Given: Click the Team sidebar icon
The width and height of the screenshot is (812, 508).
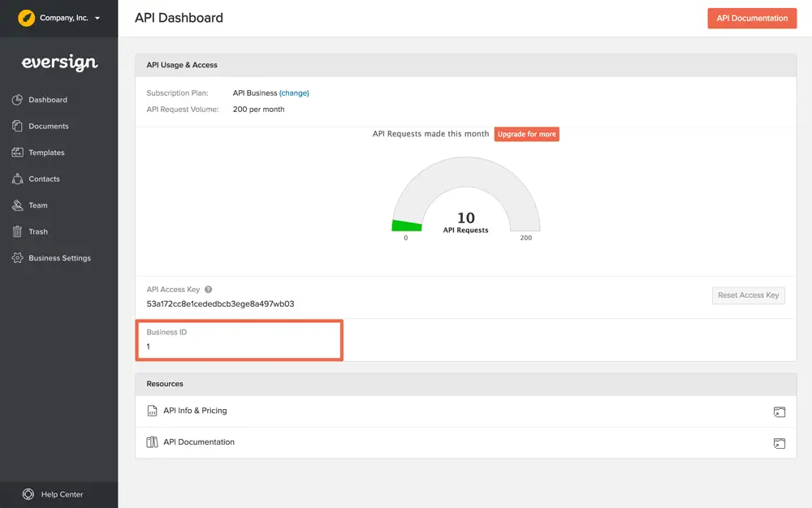Looking at the screenshot, I should coord(17,204).
